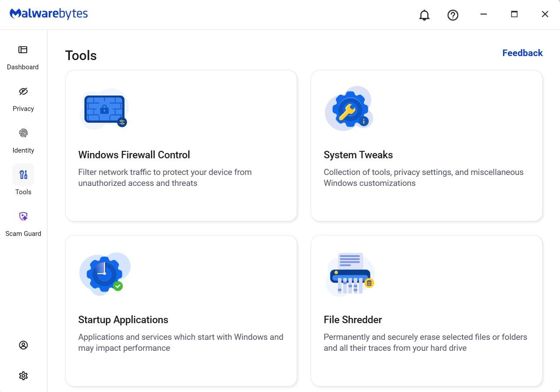The image size is (560, 392).
Task: Click the 'Collection of tools, privacy settings' description
Action: (x=424, y=178)
